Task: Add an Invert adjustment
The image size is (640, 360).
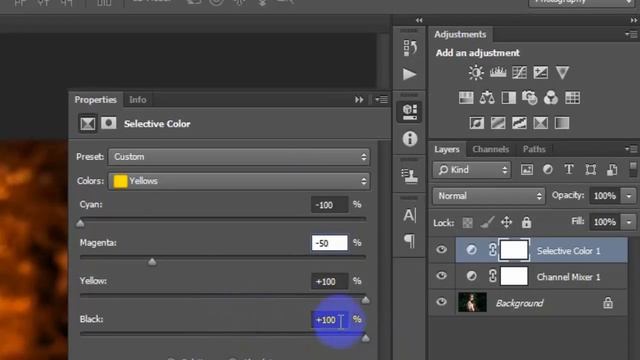Action: (476, 123)
